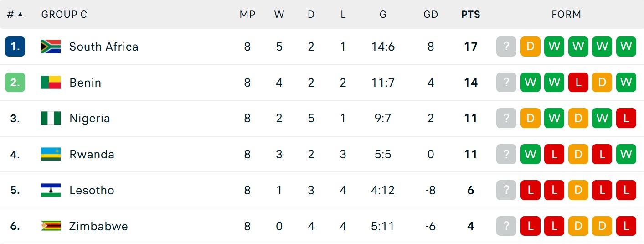
Task: Click the FORM column header
Action: coord(567,15)
